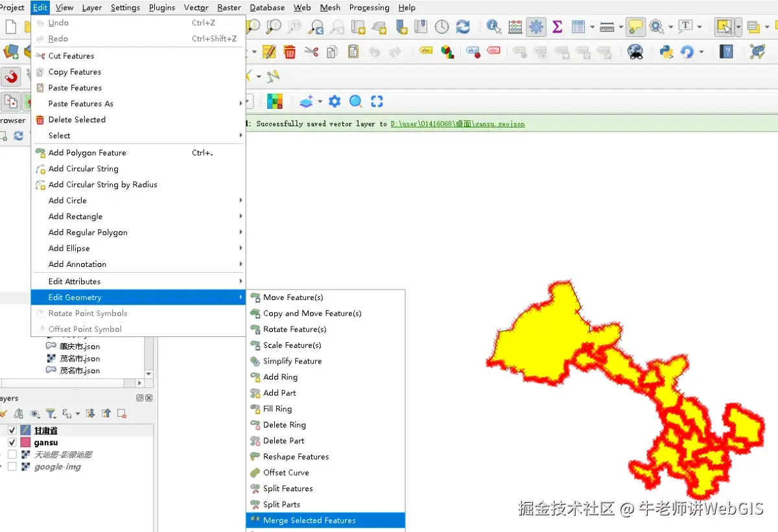The image size is (778, 532).
Task: Open Attribute Table icon
Action: coord(578,27)
